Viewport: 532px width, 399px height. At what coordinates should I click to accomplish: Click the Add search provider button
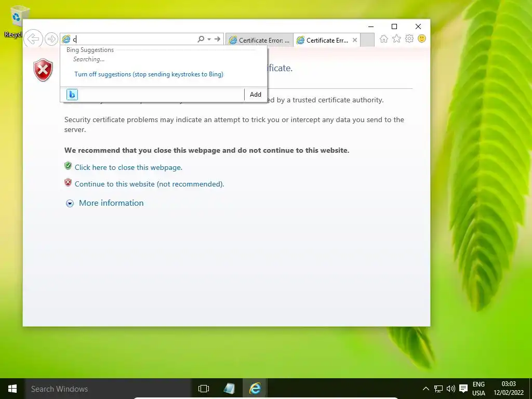pyautogui.click(x=256, y=95)
